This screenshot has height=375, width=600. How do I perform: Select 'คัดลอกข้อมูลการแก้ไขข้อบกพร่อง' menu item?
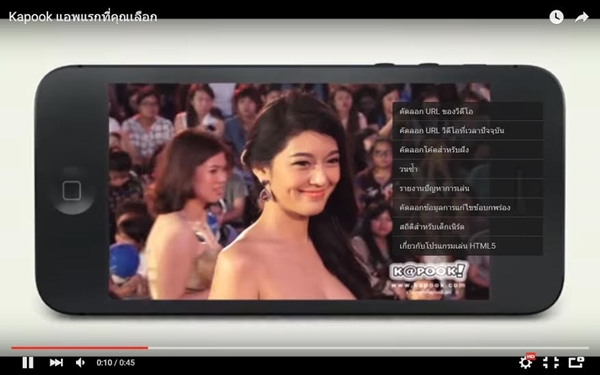468,207
